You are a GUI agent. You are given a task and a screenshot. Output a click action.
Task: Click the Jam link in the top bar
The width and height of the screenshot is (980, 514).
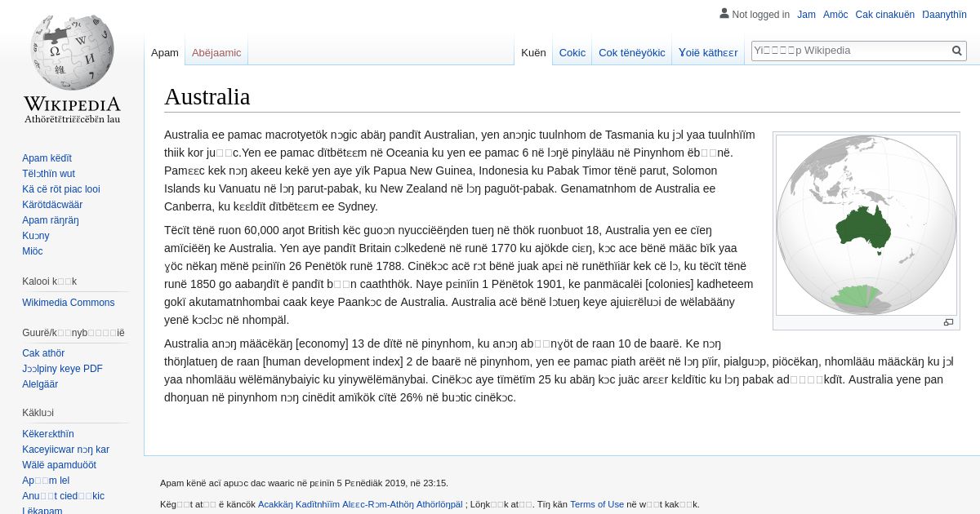pos(806,15)
